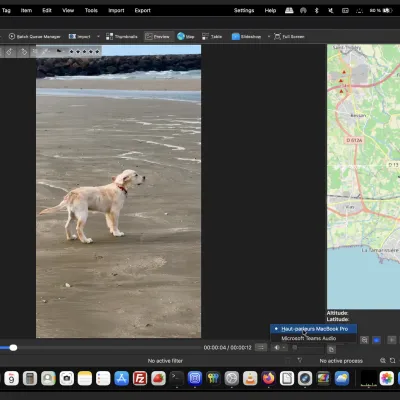Click the filter funnel icon in status bar

pos(300,360)
